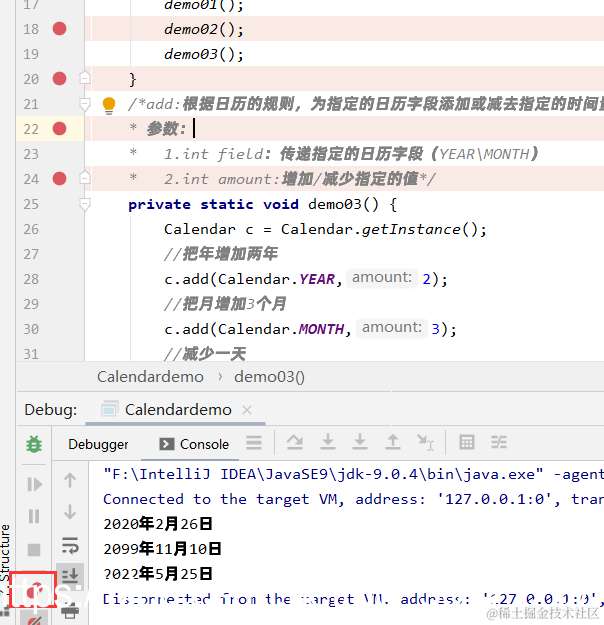Rerun Calendardemo with the green bug icon
Viewport: 604px width, 625px height.
34,444
